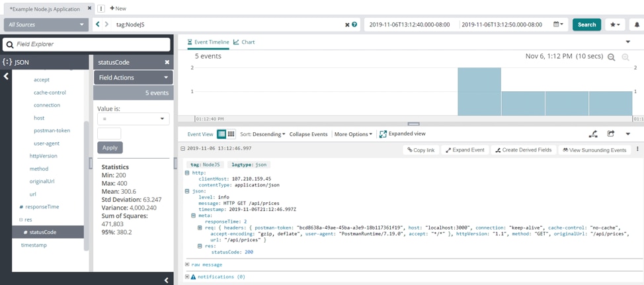Switch to list event view
The height and width of the screenshot is (285, 644).
pos(221,134)
